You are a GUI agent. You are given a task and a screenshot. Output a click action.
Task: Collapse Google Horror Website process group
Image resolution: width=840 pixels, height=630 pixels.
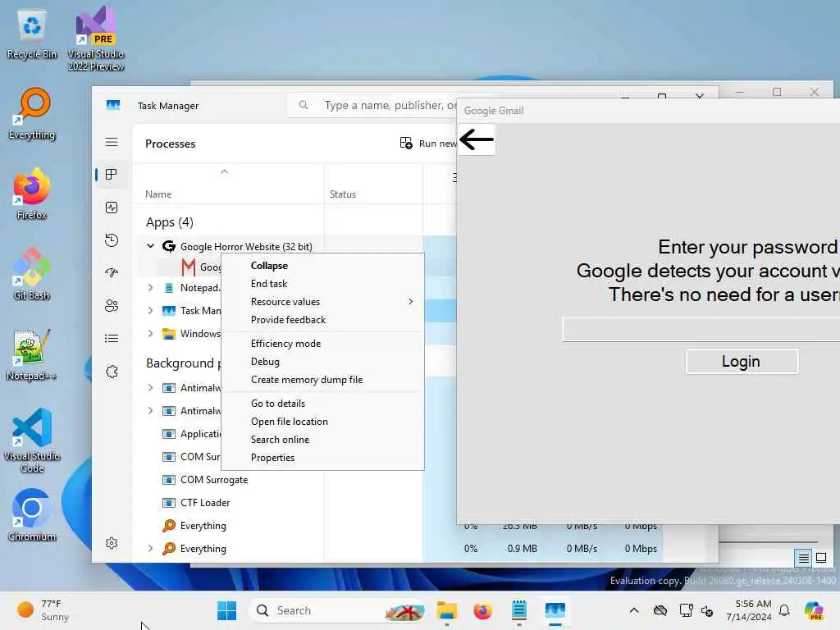tap(151, 246)
